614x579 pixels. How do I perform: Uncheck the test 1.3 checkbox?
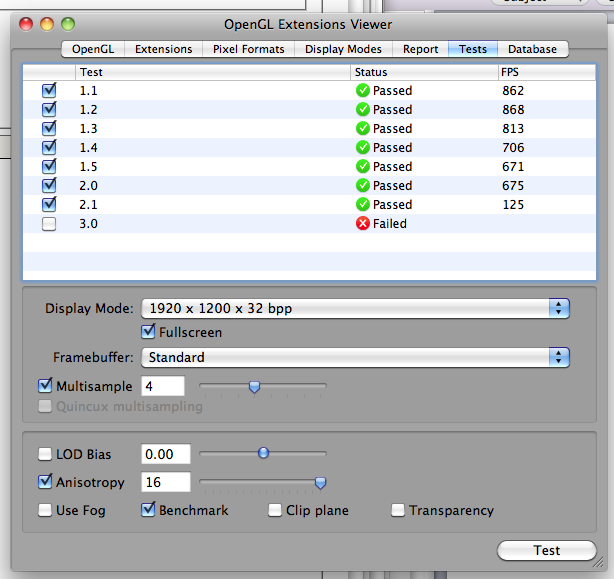pos(49,128)
